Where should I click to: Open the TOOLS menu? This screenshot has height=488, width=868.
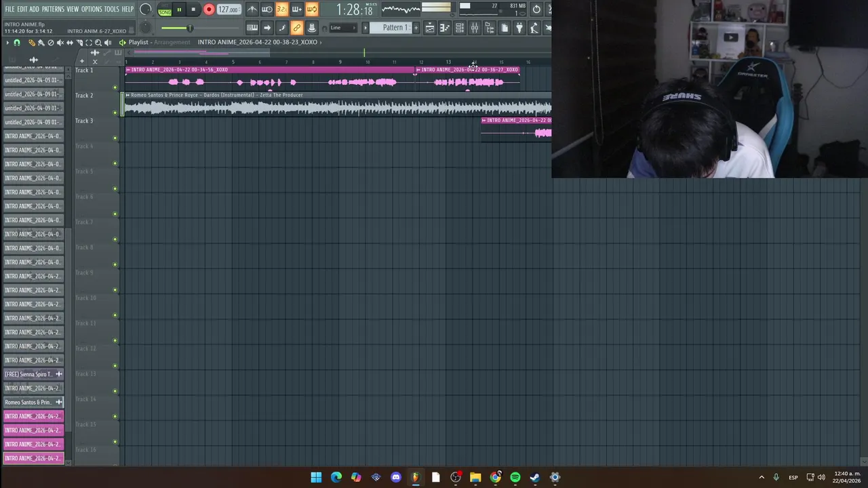coord(111,9)
